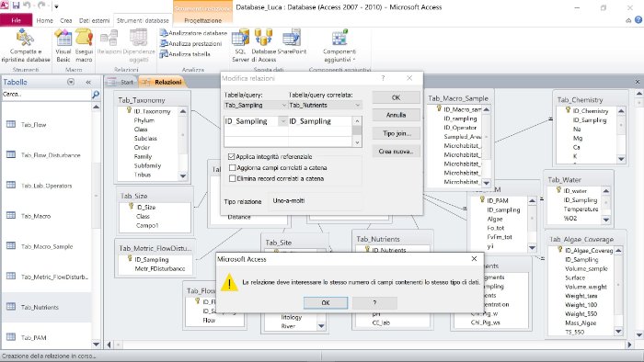This screenshot has height=362, width=644.
Task: Switch to Crea ribbon tab
Action: tap(65, 20)
